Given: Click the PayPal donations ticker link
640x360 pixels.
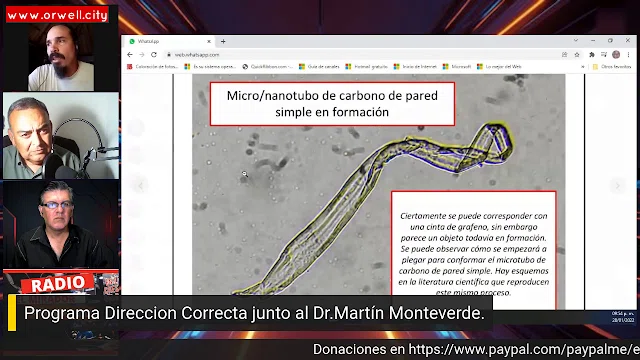Looking at the screenshot, I should (476, 349).
